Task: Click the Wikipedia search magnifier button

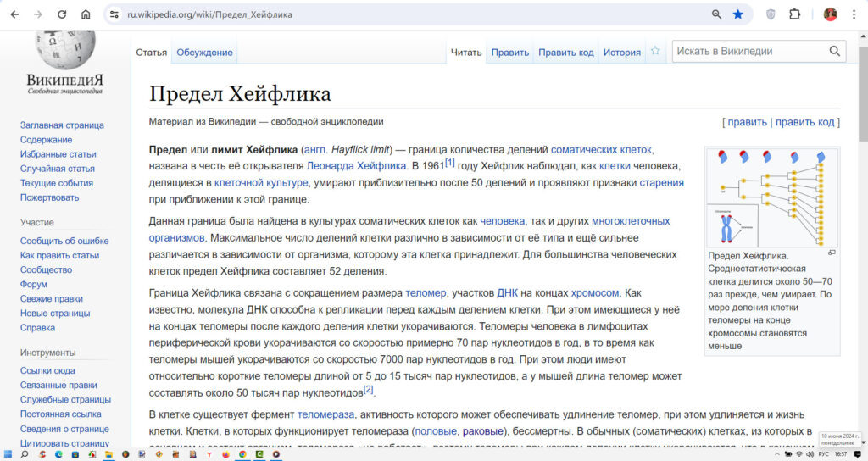Action: [x=835, y=51]
